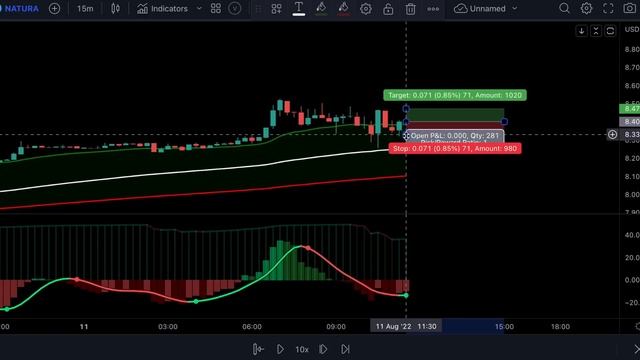Open the 15m timeframe selector
This screenshot has width=640, height=360.
click(85, 9)
